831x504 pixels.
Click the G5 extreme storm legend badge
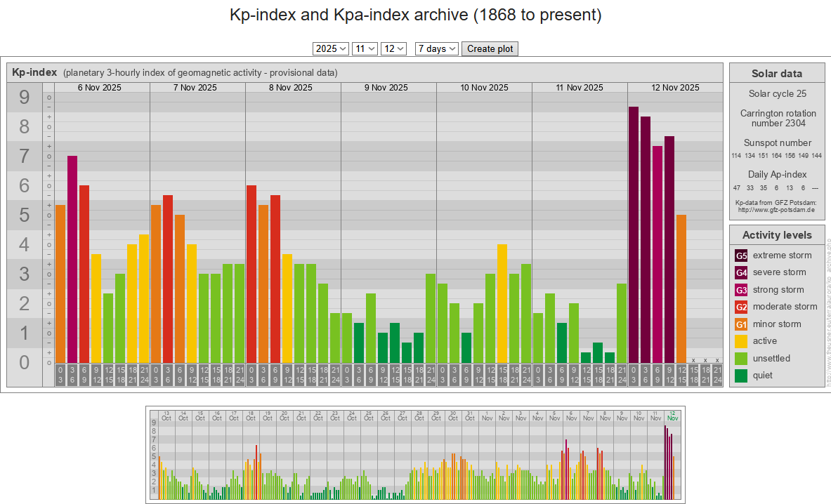741,256
